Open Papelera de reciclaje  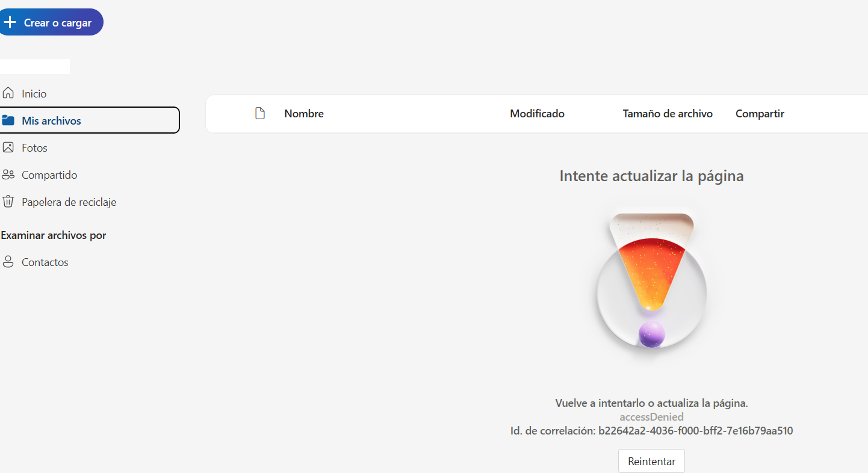pos(69,202)
